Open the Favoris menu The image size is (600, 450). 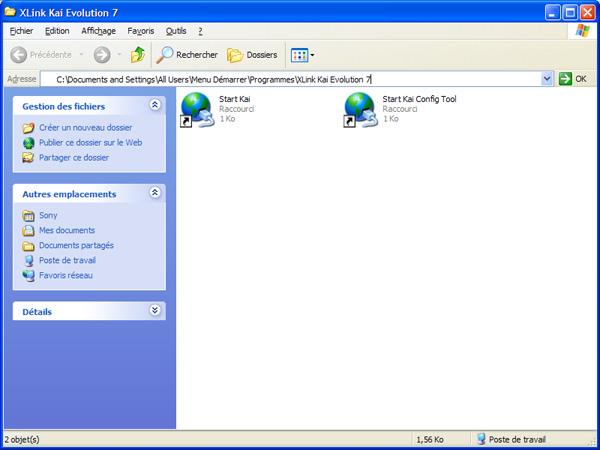pos(141,31)
